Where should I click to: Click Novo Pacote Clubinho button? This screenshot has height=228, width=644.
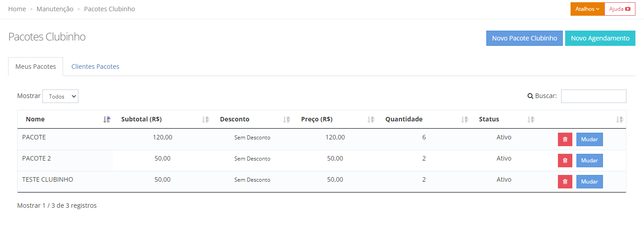coord(525,38)
